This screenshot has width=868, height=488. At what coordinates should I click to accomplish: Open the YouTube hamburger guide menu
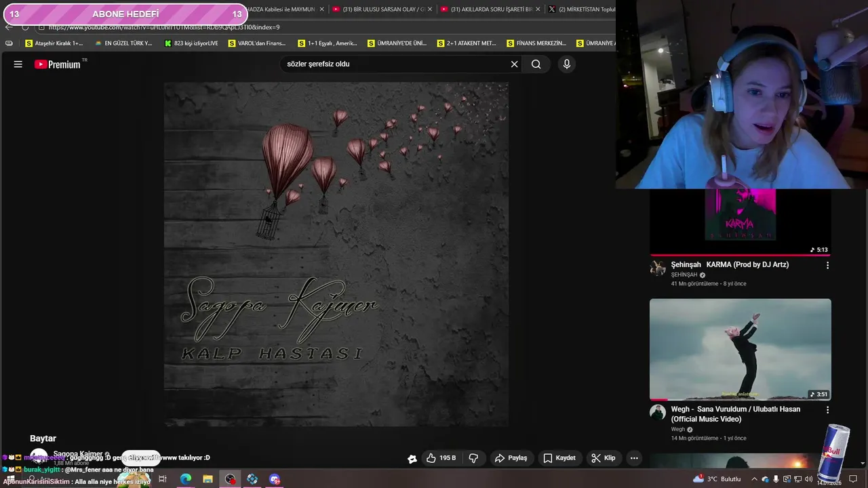click(18, 64)
